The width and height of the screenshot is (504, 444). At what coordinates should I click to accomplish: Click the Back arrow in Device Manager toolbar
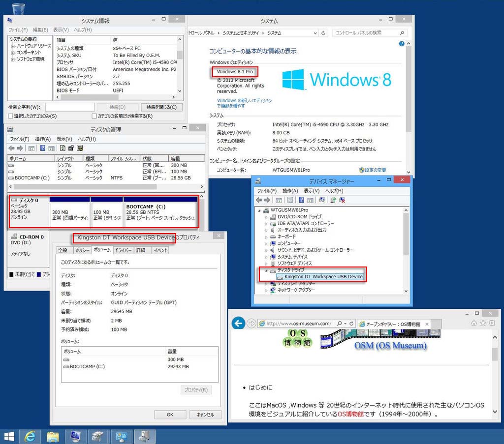tap(259, 200)
